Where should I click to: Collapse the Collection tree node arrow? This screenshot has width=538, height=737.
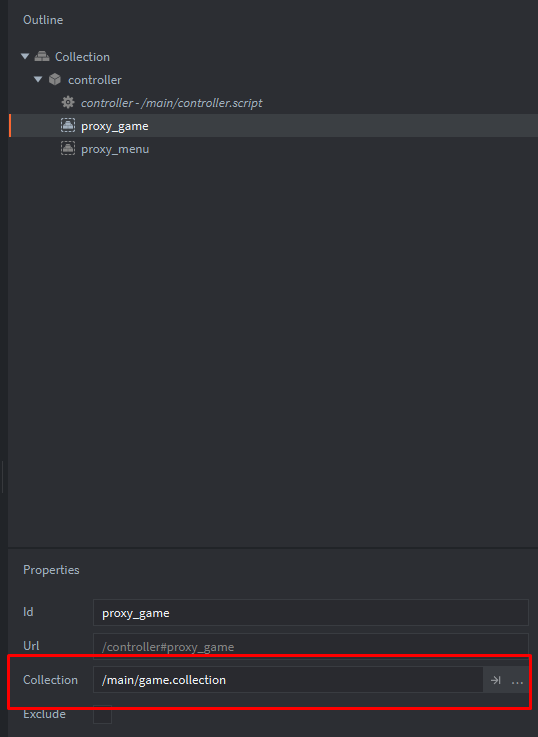coord(25,56)
